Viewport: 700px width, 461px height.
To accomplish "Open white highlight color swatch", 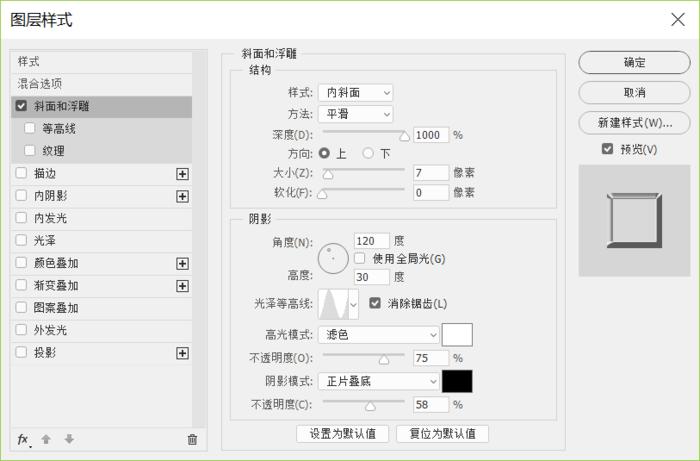I will [457, 335].
